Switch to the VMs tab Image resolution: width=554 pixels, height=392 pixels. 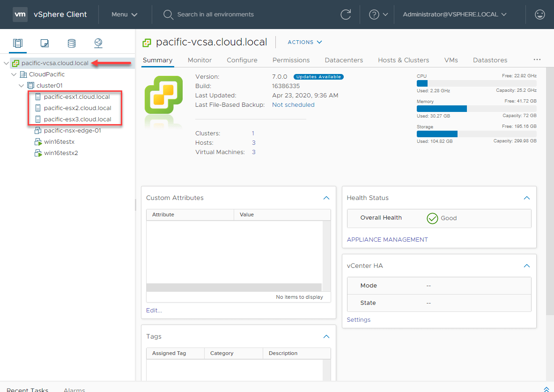tap(451, 60)
